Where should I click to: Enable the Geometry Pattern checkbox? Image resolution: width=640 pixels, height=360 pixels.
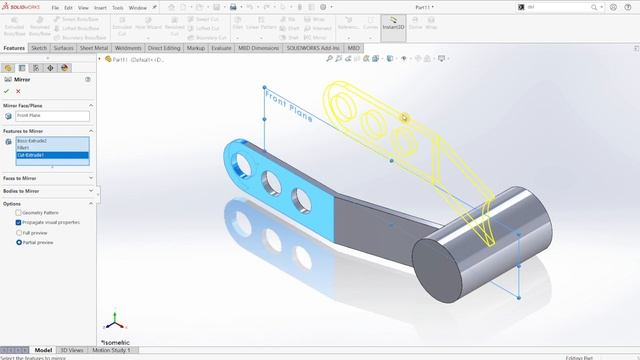18,213
